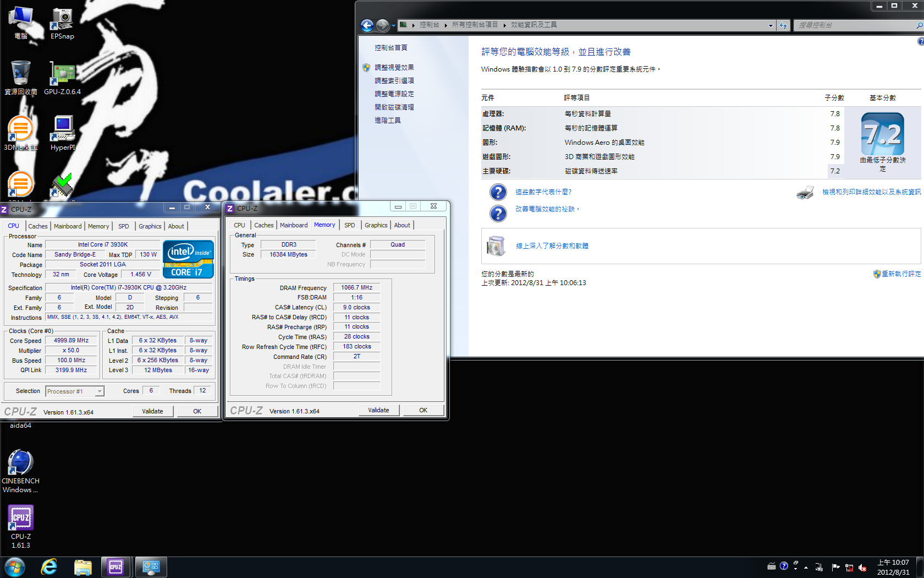
Task: Open the Computer desktop icon
Action: 20,24
